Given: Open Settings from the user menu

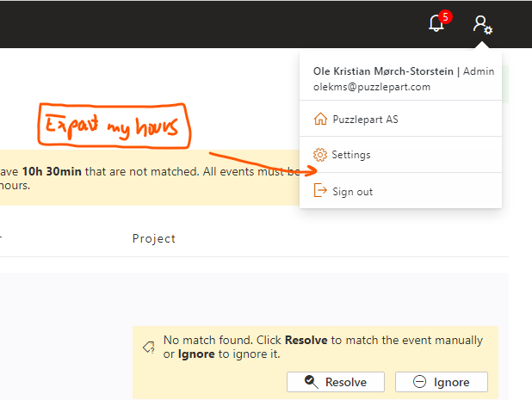Looking at the screenshot, I should [400, 155].
